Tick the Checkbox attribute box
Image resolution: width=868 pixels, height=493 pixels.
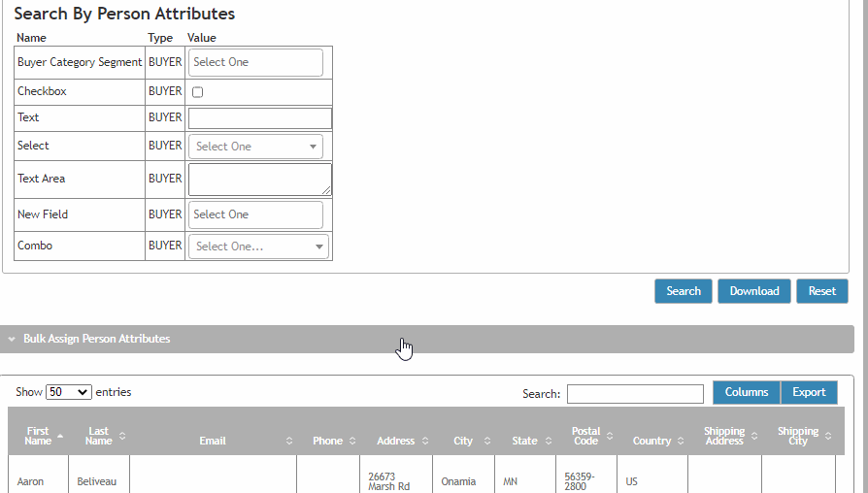coord(198,92)
